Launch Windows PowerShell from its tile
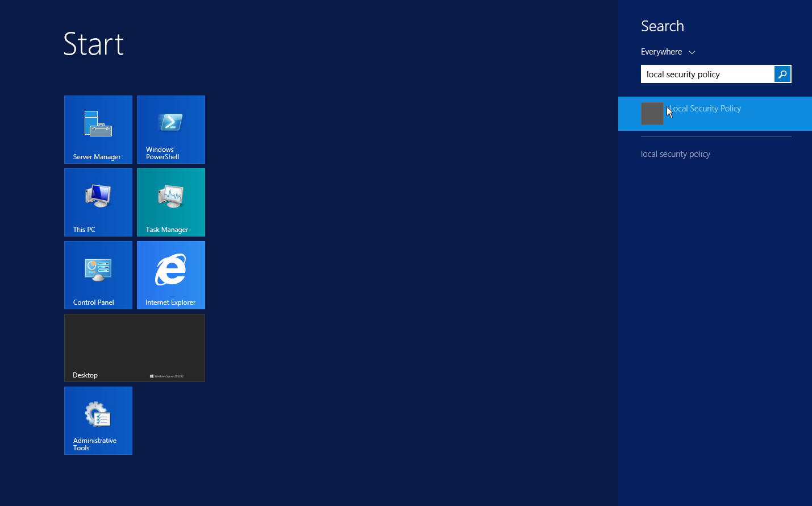 (x=171, y=130)
